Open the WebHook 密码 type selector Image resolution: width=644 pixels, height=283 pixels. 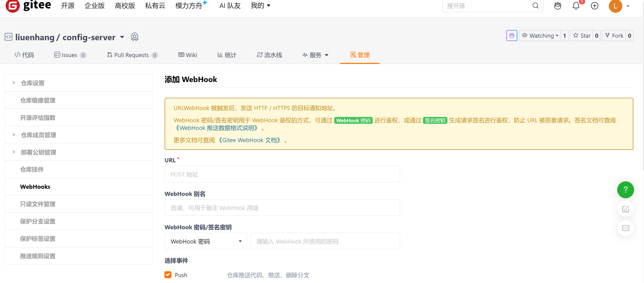click(206, 241)
